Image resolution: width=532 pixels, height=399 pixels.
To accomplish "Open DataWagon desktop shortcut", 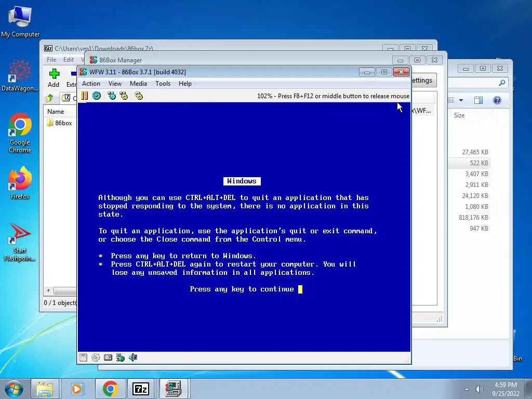I will (20, 75).
